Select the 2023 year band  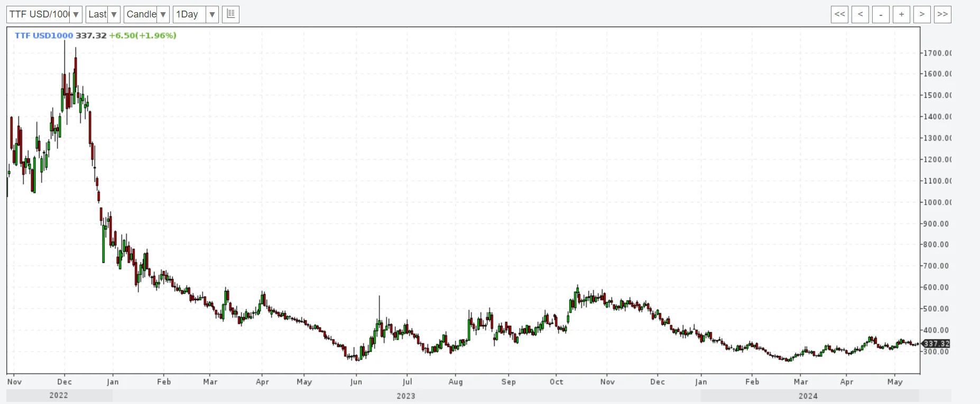406,396
